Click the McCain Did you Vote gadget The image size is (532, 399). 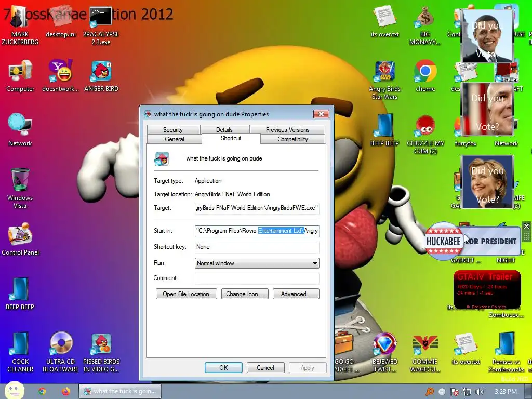point(487,109)
